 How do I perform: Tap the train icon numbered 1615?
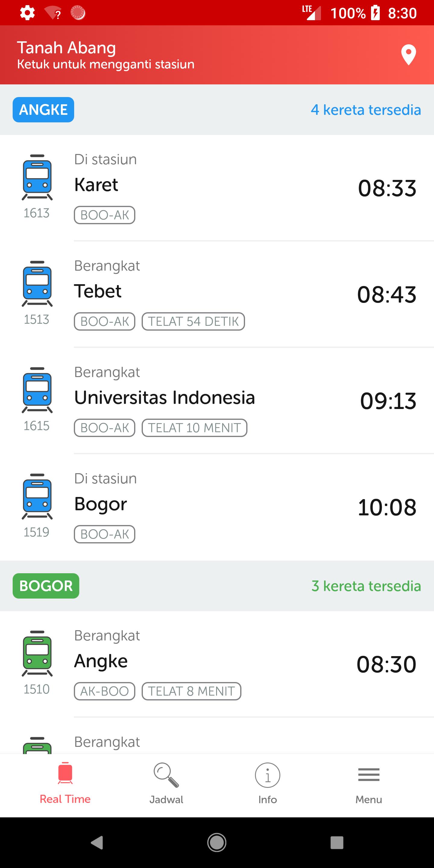37,390
